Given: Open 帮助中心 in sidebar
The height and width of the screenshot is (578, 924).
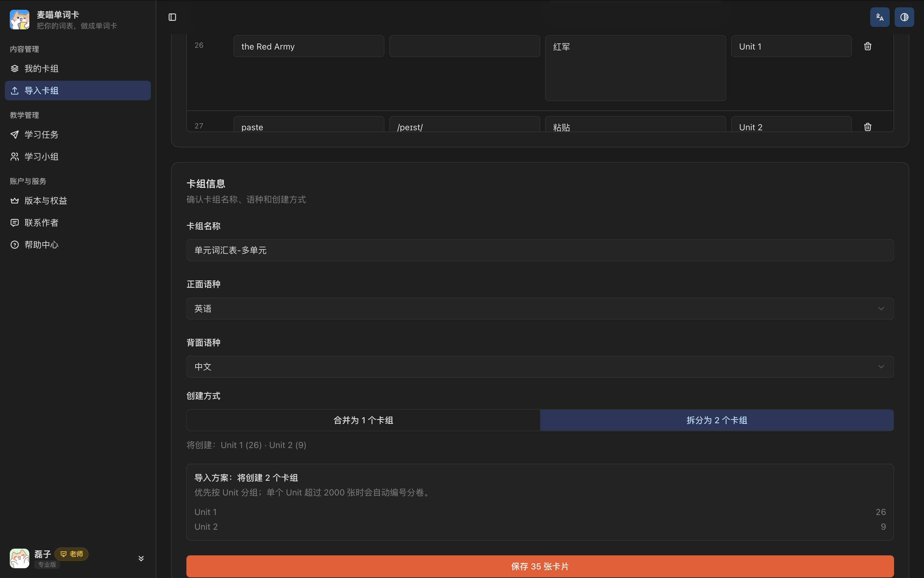Looking at the screenshot, I should coord(78,245).
